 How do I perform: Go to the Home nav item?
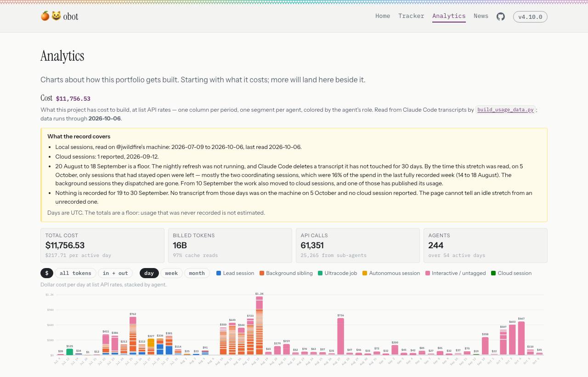[383, 16]
